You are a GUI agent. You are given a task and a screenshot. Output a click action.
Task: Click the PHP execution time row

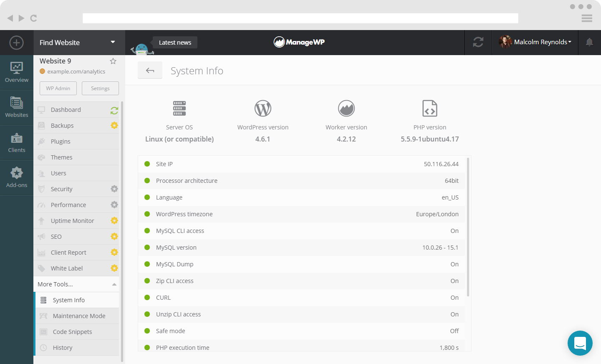tap(302, 346)
